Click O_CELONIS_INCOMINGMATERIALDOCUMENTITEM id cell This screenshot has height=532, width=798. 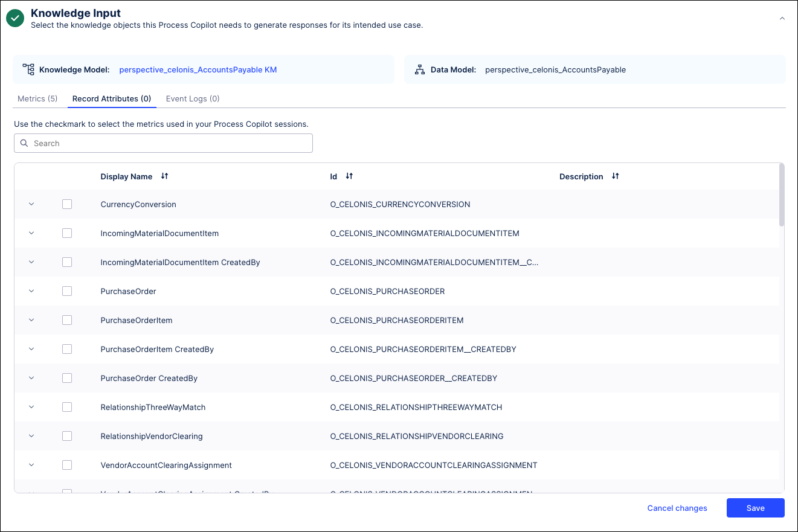(425, 233)
